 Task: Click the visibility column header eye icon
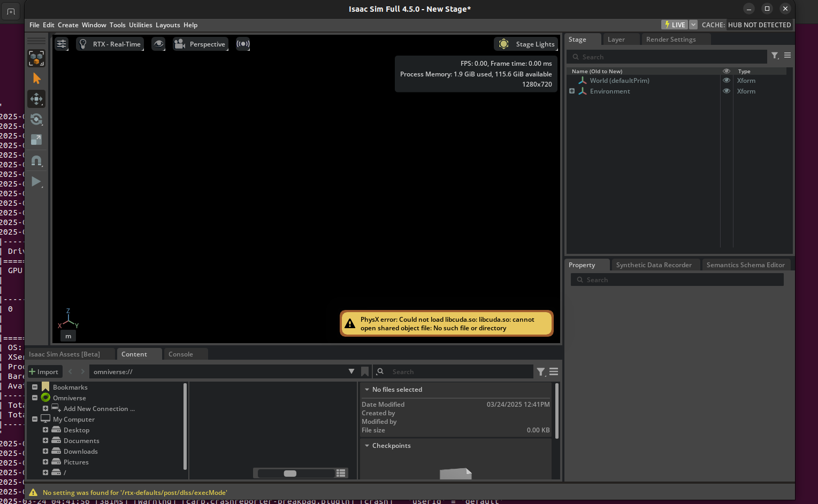[727, 71]
